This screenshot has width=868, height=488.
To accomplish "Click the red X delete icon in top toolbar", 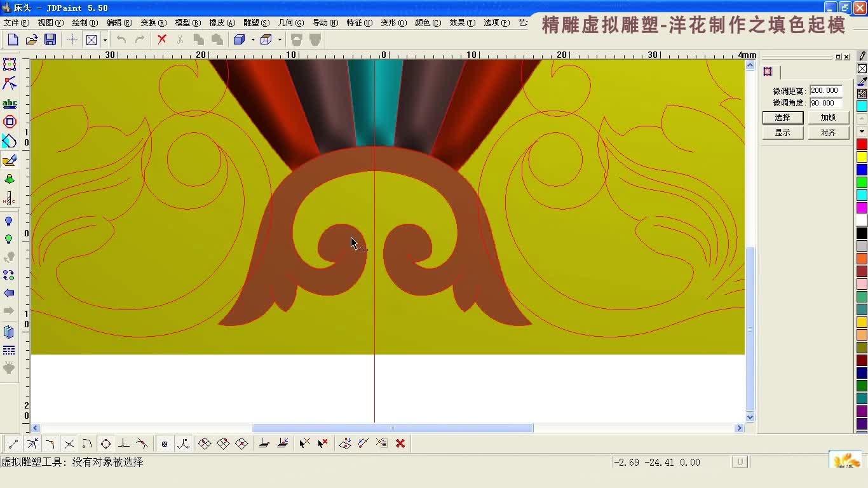I will (x=162, y=39).
